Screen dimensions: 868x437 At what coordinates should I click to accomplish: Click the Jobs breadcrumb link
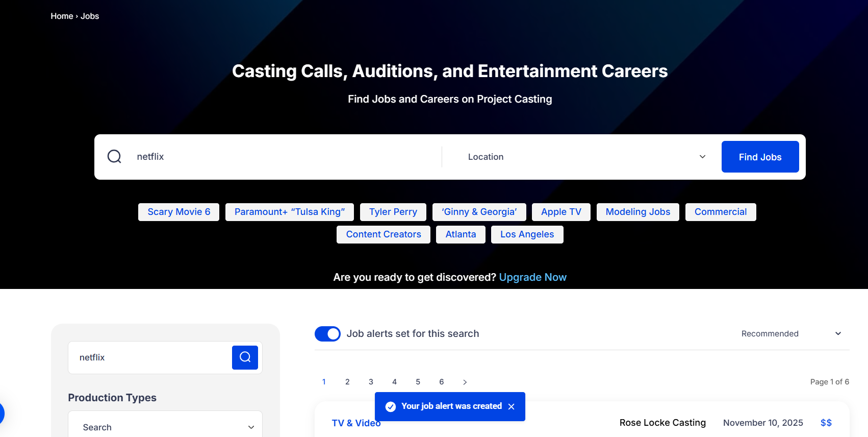[90, 16]
